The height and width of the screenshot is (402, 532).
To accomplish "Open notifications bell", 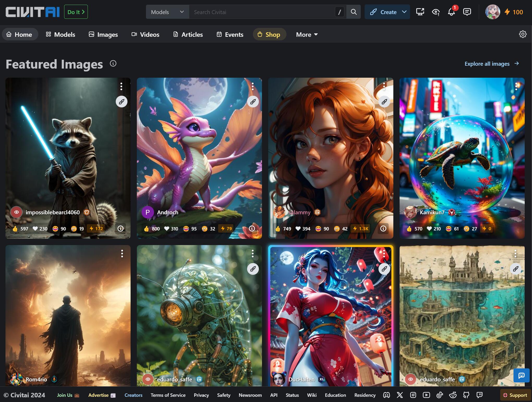I will [451, 12].
